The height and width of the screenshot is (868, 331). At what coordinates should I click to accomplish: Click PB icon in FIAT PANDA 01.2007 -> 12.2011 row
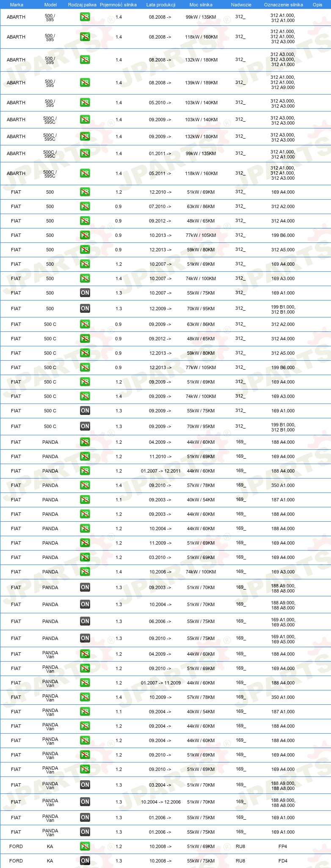click(x=85, y=471)
